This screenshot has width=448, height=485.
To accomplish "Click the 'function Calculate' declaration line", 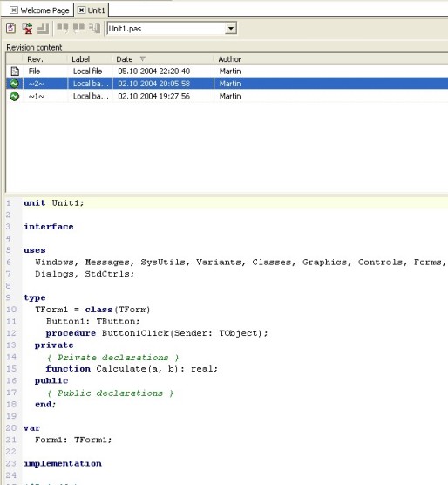I will click(132, 369).
